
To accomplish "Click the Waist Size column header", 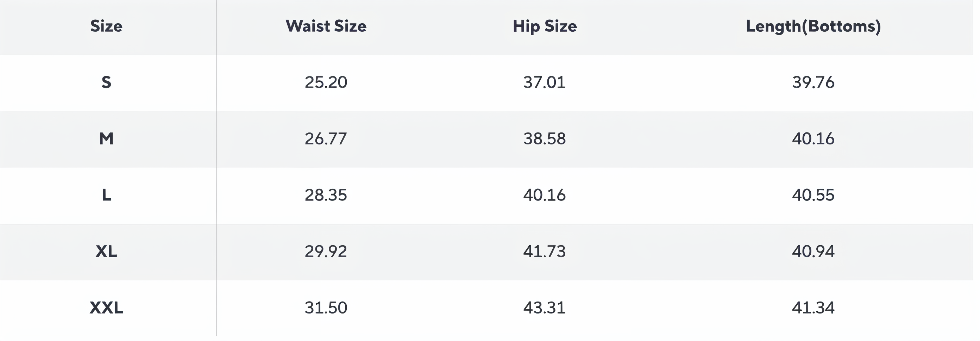I will pyautogui.click(x=326, y=26).
